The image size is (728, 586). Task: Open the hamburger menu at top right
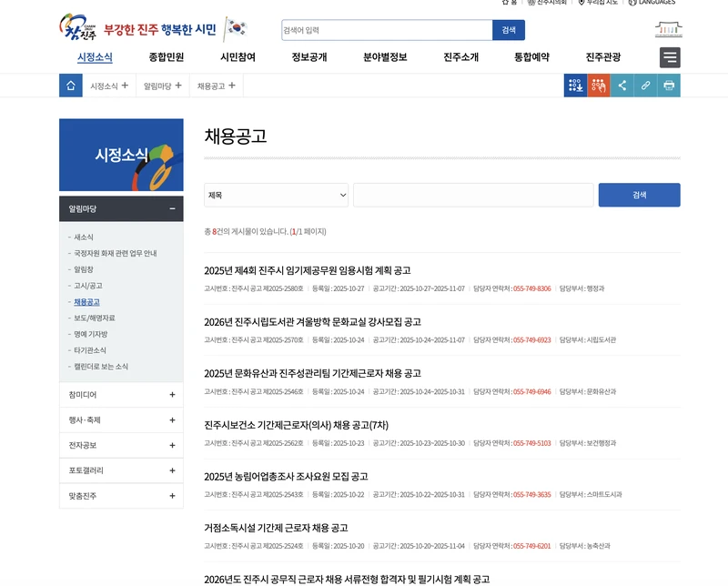670,56
